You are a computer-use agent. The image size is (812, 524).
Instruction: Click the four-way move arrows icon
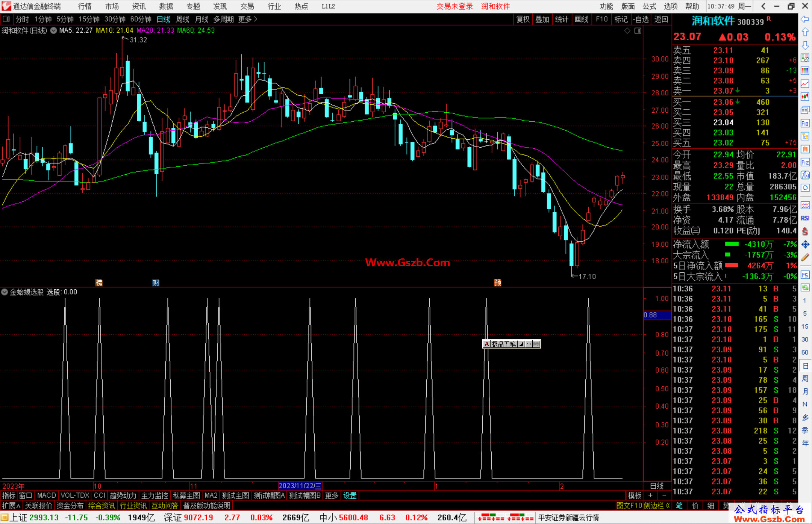click(x=805, y=244)
